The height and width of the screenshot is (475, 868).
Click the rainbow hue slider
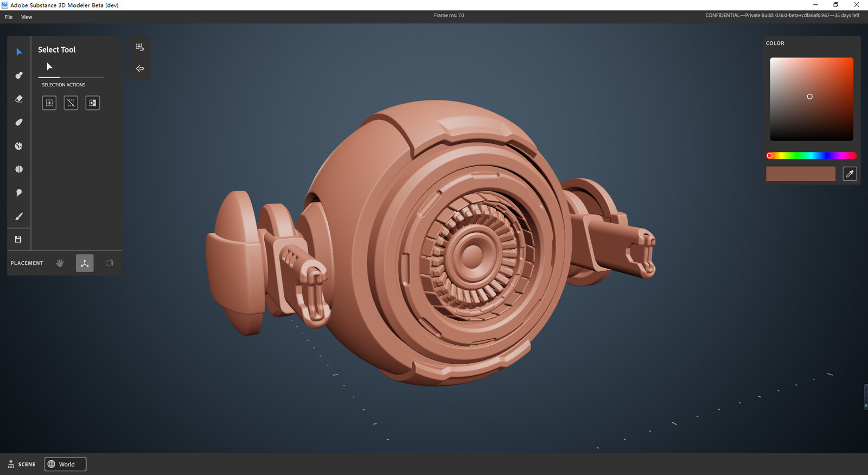(812, 156)
